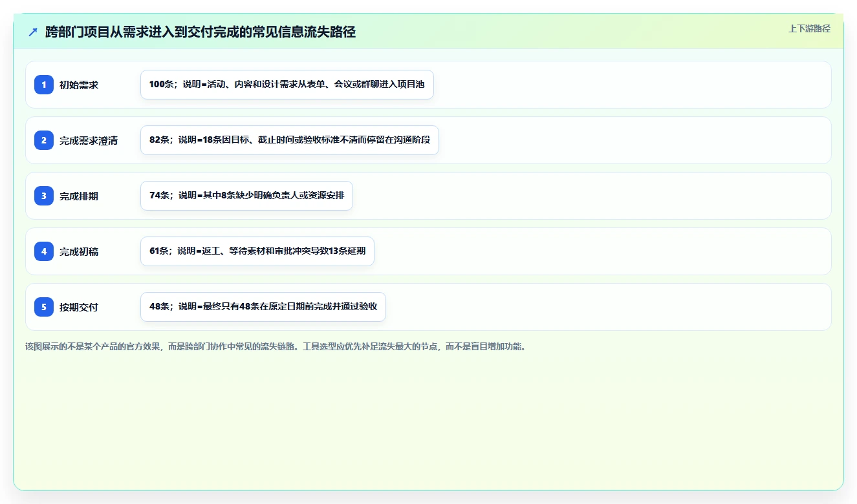Click the step 4 number badge
Viewport: 857px width, 504px height.
44,251
